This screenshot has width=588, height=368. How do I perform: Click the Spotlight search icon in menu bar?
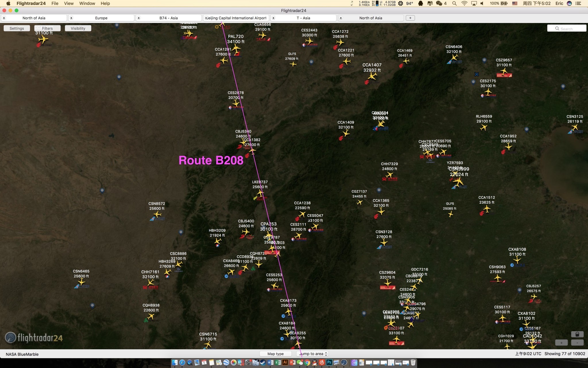(x=454, y=3)
